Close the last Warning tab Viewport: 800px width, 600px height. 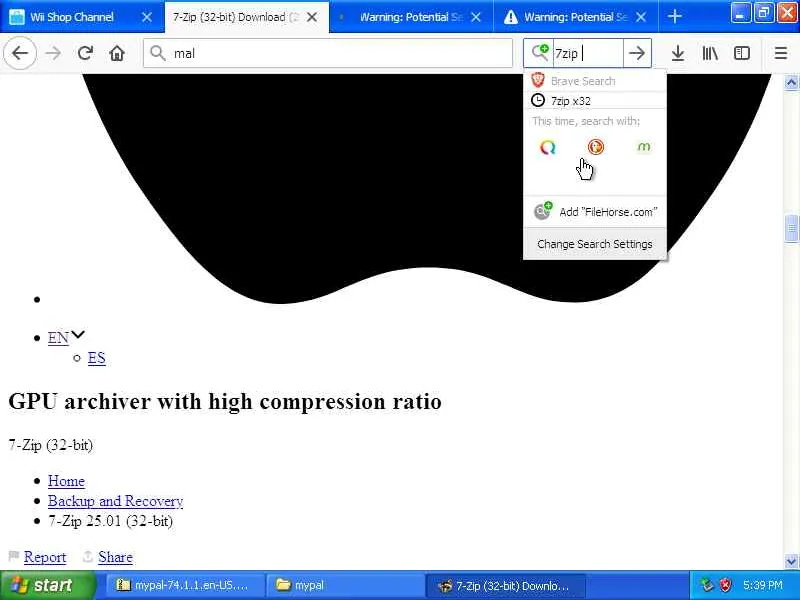pyautogui.click(x=641, y=17)
